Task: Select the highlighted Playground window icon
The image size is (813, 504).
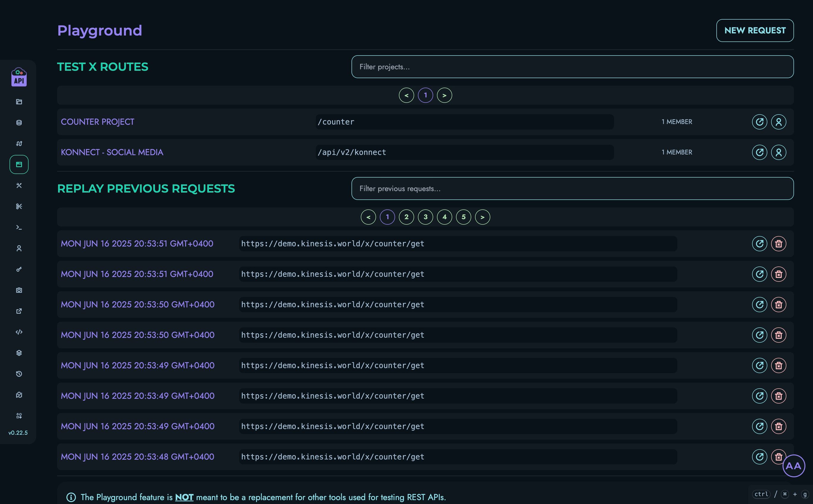Action: coord(19,164)
